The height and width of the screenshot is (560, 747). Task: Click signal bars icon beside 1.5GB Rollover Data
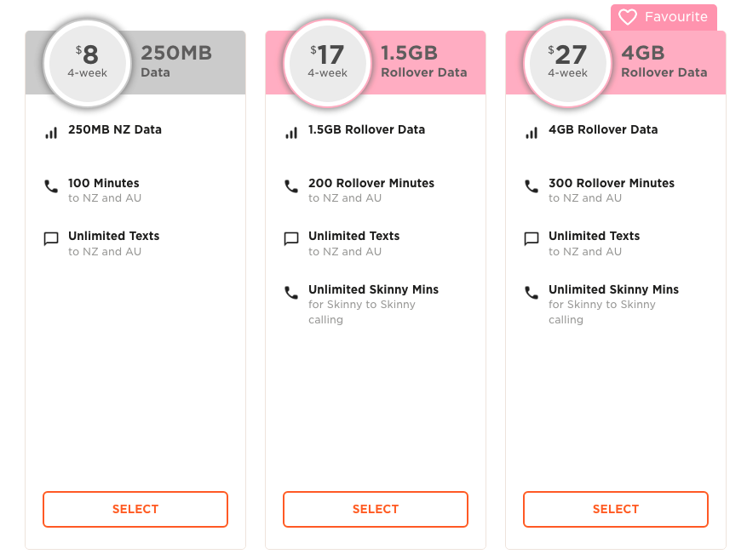click(291, 133)
